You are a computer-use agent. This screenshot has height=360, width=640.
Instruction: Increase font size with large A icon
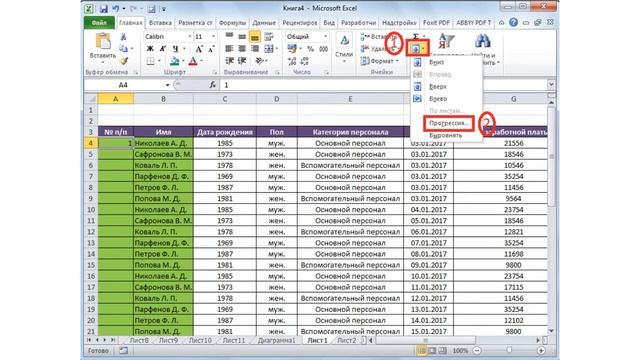(x=199, y=49)
